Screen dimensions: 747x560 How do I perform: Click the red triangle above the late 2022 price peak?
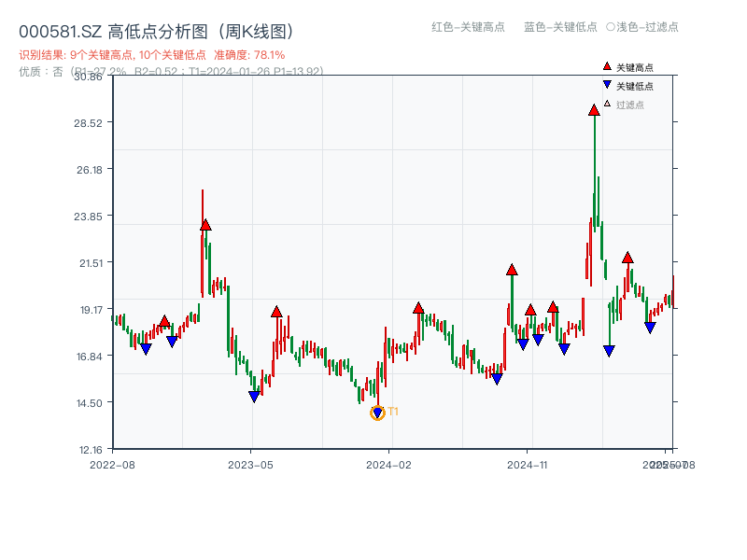click(204, 224)
